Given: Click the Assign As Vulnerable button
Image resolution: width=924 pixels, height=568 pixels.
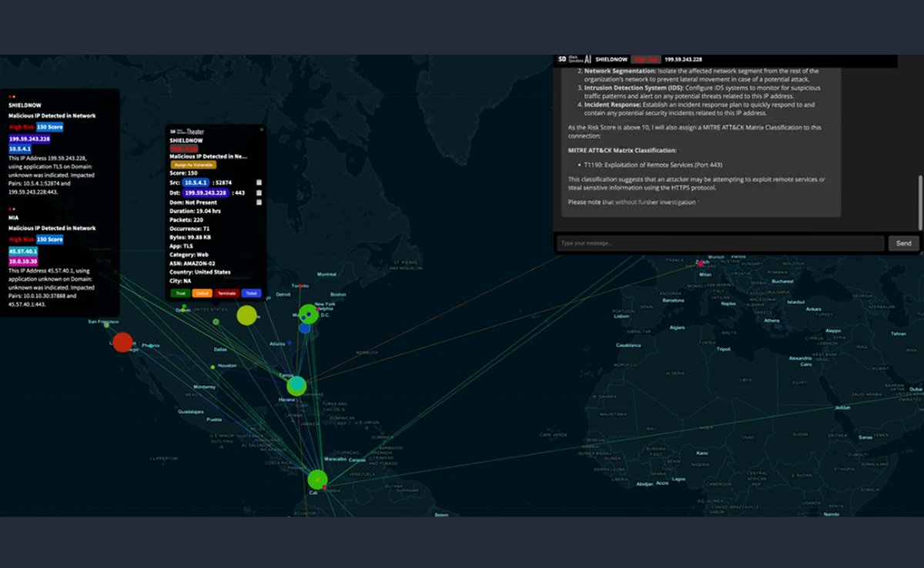Looking at the screenshot, I should coord(193,165).
